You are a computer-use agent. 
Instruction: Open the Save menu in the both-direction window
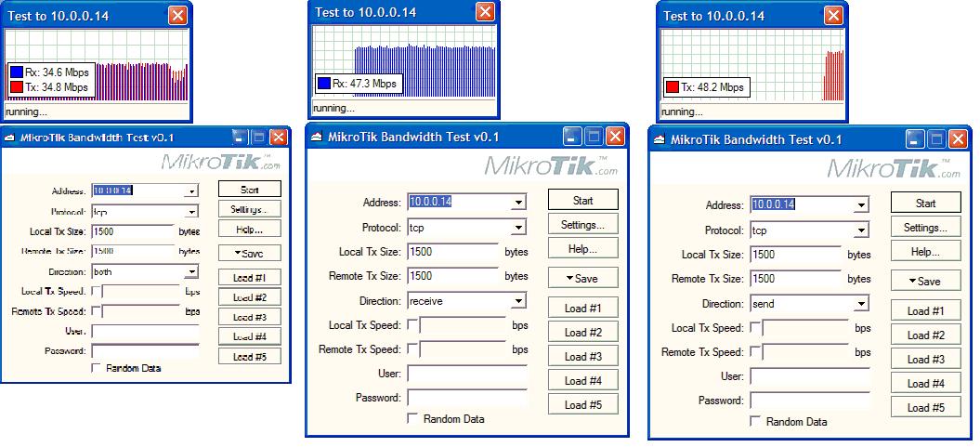pos(249,253)
